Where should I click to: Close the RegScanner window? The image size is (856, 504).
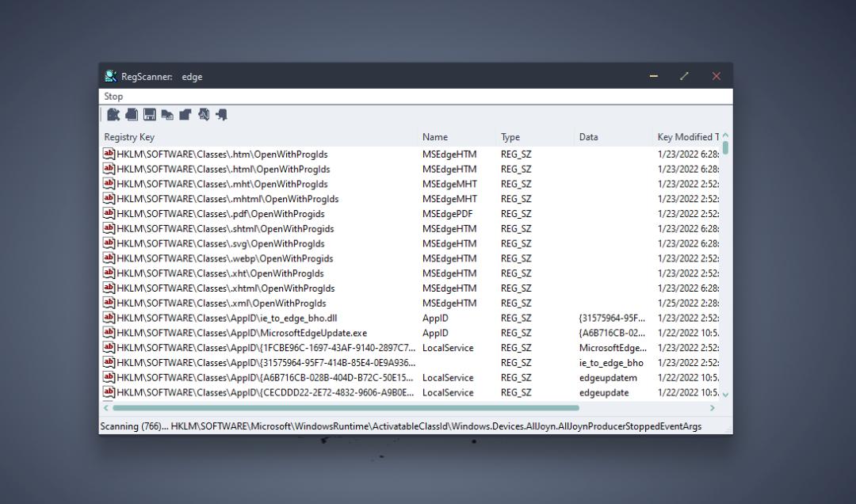point(717,76)
